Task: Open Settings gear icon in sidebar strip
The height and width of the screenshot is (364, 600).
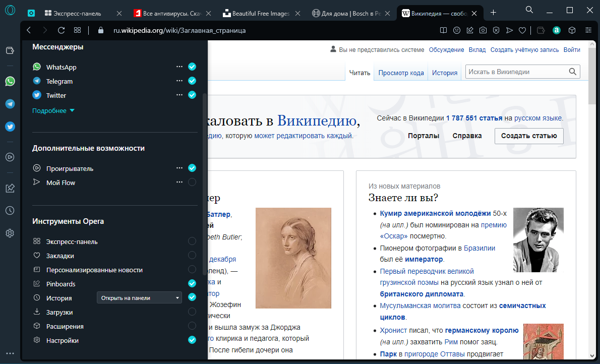Action: (x=10, y=233)
